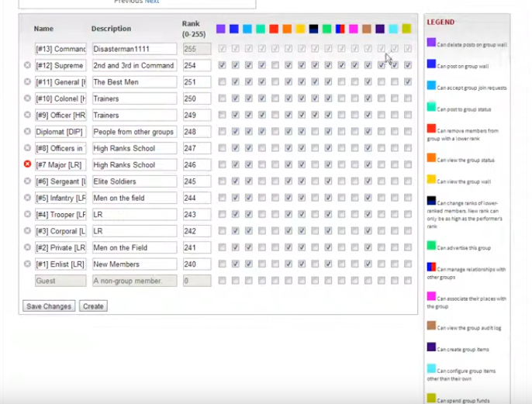This screenshot has width=532, height=404.
Task: Focus the Diplomat [DIP] name field
Action: point(60,132)
